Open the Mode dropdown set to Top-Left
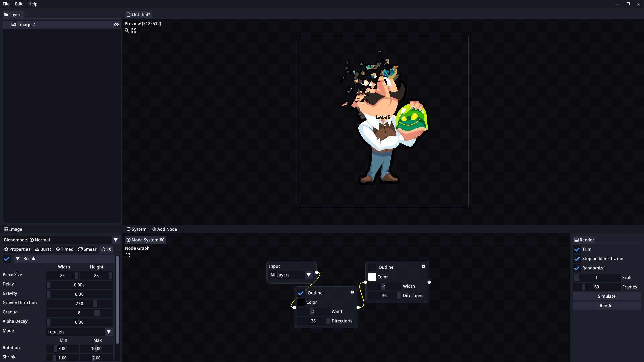644x362 pixels. pos(109,331)
